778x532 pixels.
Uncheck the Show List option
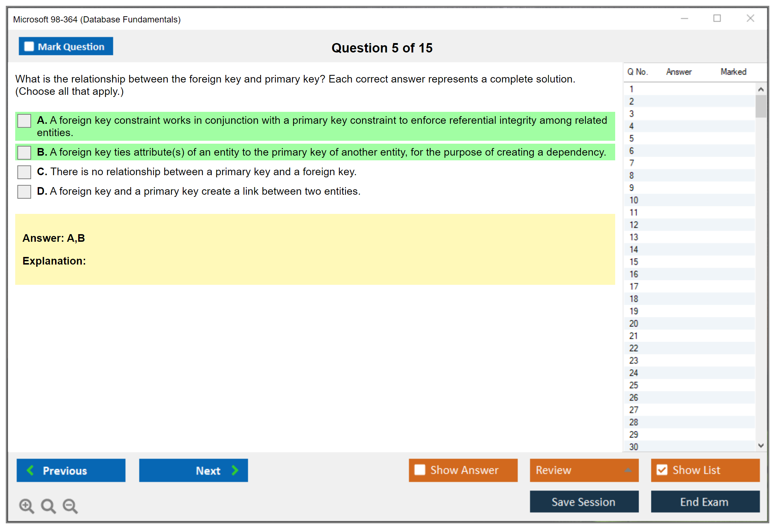[x=662, y=470]
